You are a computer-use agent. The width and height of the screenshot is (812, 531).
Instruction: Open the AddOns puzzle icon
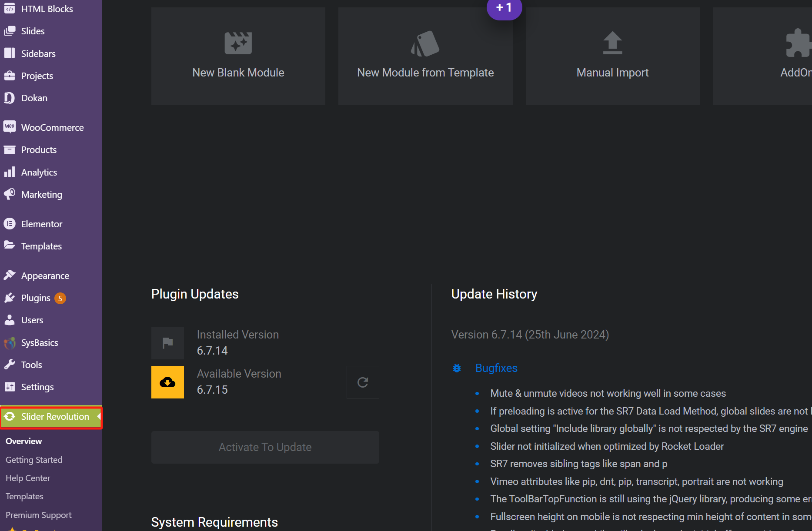pyautogui.click(x=798, y=43)
